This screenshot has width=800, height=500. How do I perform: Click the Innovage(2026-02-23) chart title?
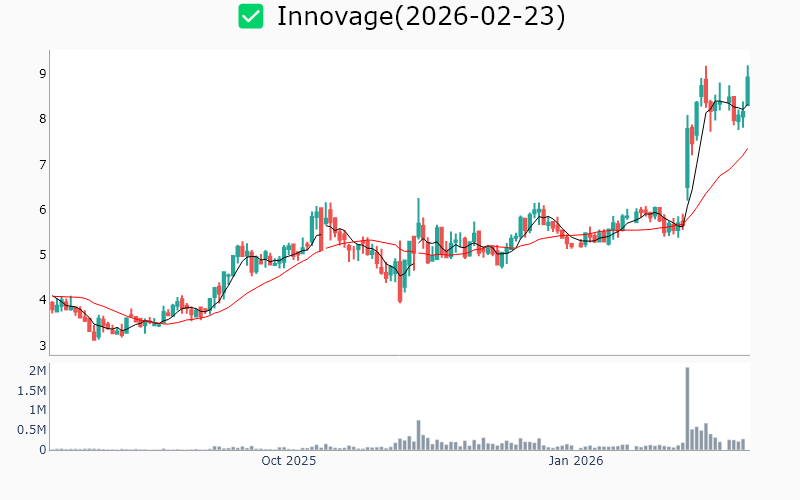pyautogui.click(x=420, y=17)
